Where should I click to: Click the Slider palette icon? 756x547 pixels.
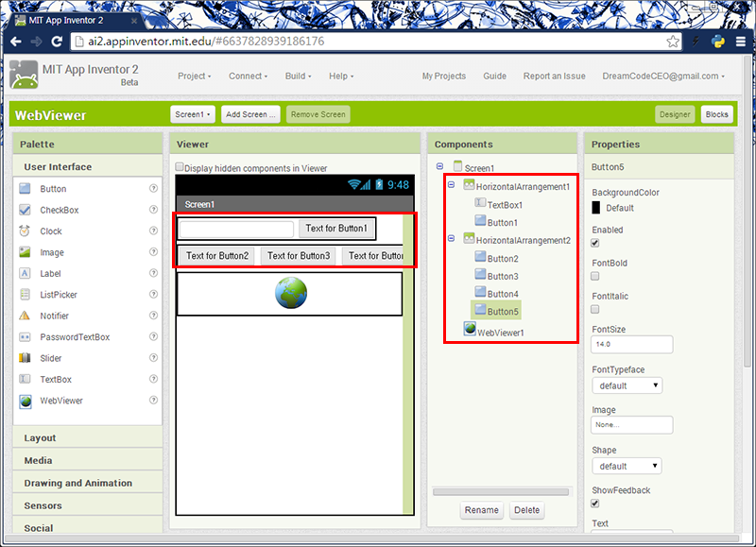(25, 358)
